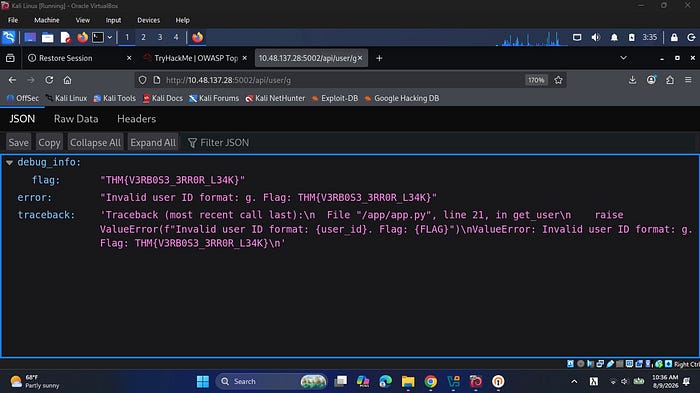Show hidden Windows tray icons chevron
Screen dimensions: 700x393
point(574,381)
